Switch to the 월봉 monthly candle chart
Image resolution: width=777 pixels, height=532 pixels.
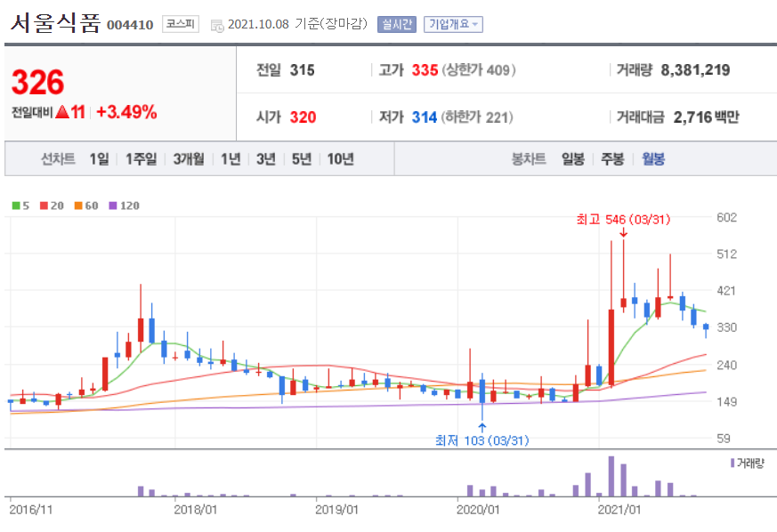point(653,159)
